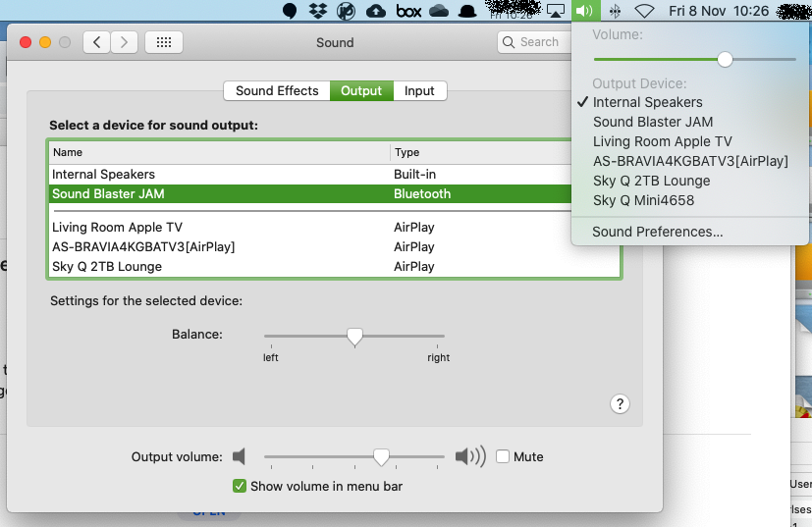Select AS-BRAVIA4KGBATV3[AirPlay] in volume menu
The width and height of the screenshot is (812, 527).
click(690, 162)
